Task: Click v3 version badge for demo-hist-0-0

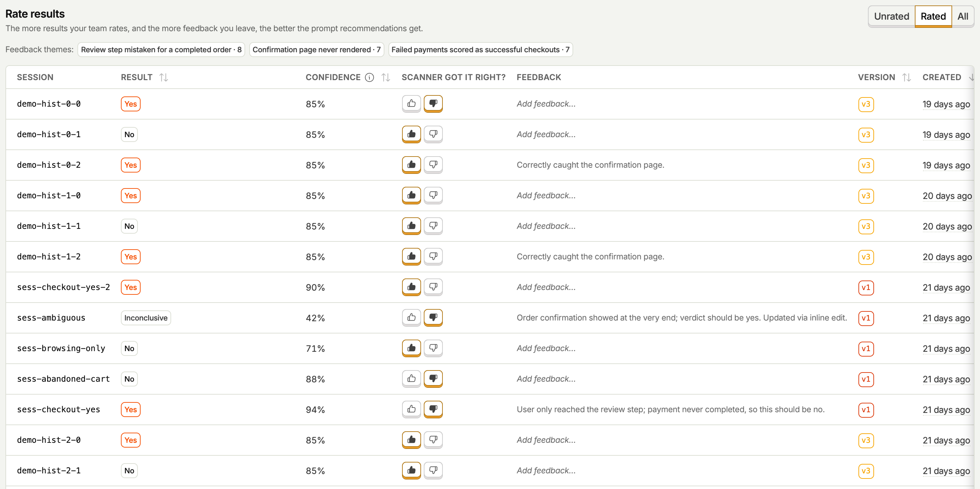Action: (x=866, y=104)
